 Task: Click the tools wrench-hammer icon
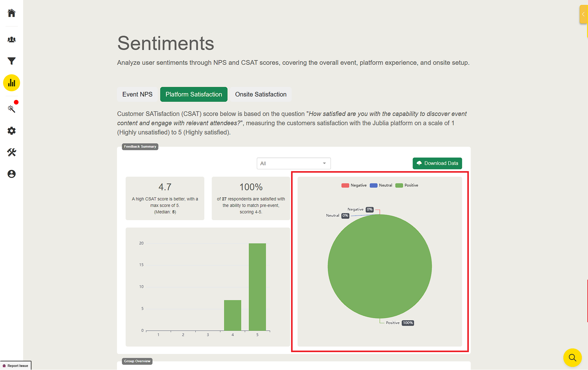pos(11,152)
